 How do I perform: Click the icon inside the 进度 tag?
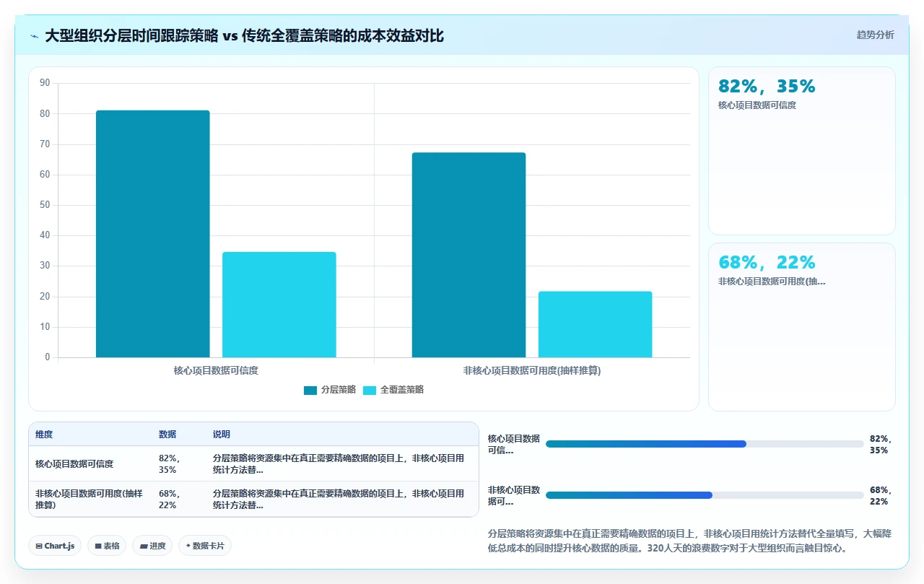click(x=144, y=546)
